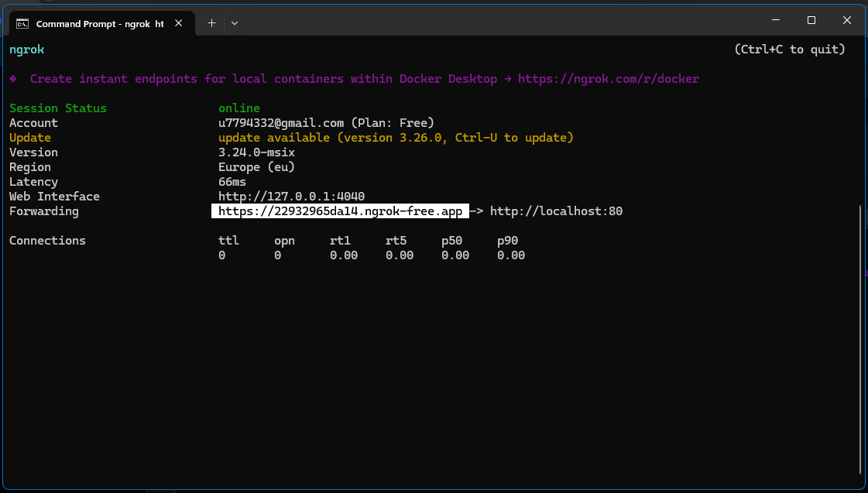Close the Command Prompt - ngrok tab

click(178, 23)
